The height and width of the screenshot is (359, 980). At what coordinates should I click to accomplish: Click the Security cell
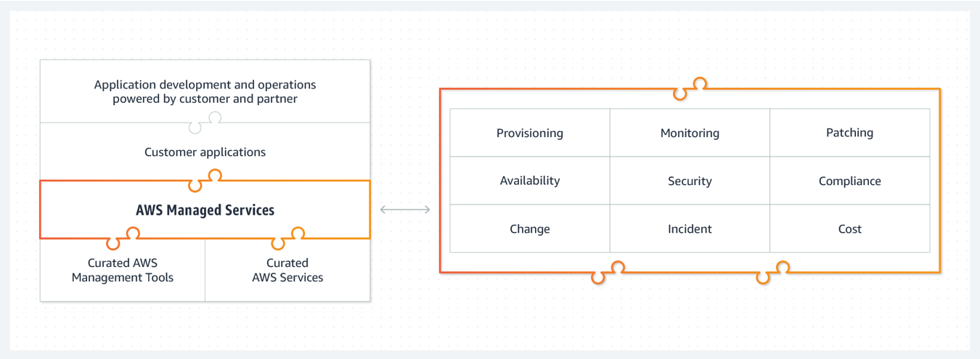(690, 181)
